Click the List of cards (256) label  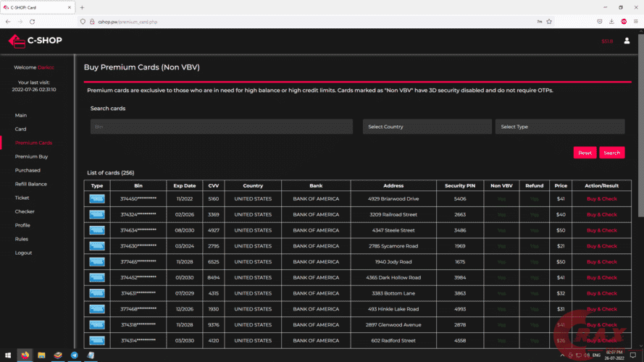[111, 173]
